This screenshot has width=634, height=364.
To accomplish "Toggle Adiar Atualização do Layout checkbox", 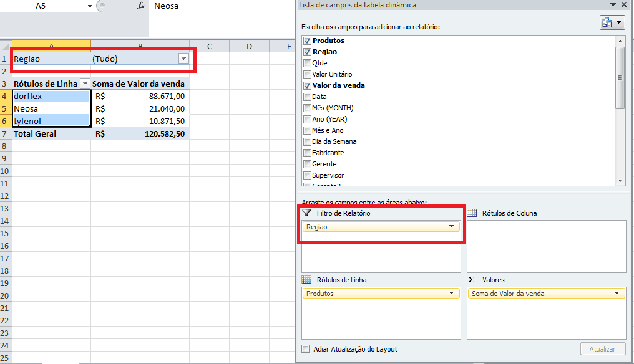I will coord(306,348).
